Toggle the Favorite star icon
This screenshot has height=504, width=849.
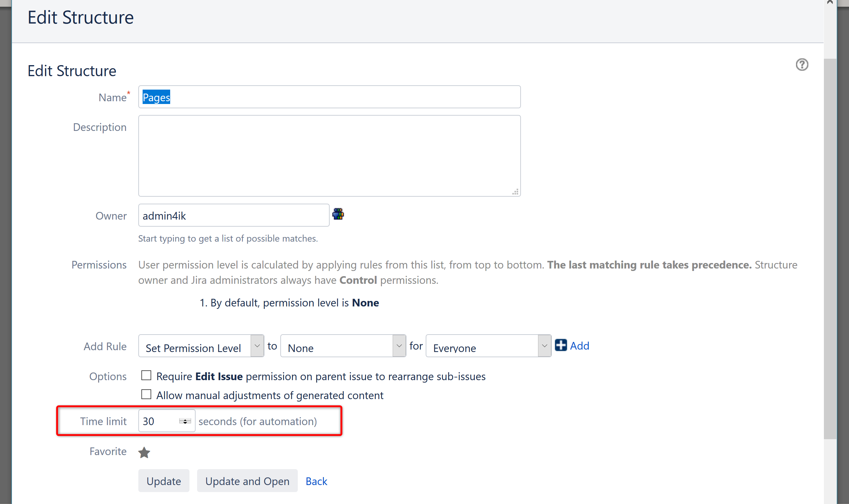(x=144, y=452)
